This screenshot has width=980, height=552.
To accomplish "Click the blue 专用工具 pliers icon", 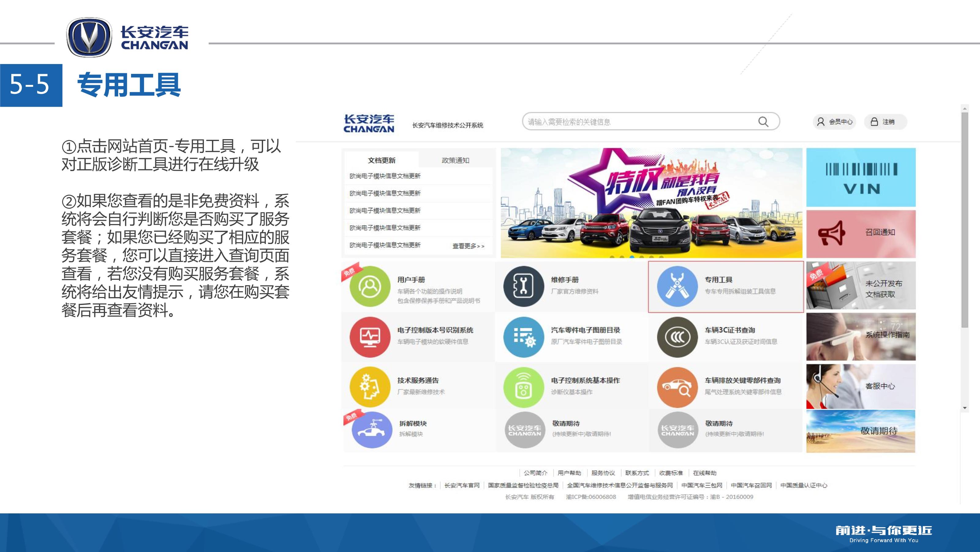I will pos(677,286).
